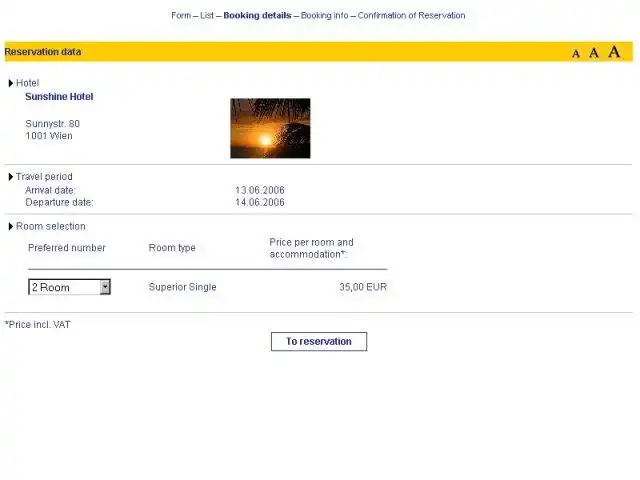
Task: Click the 'To reservation' button
Action: pyautogui.click(x=319, y=341)
